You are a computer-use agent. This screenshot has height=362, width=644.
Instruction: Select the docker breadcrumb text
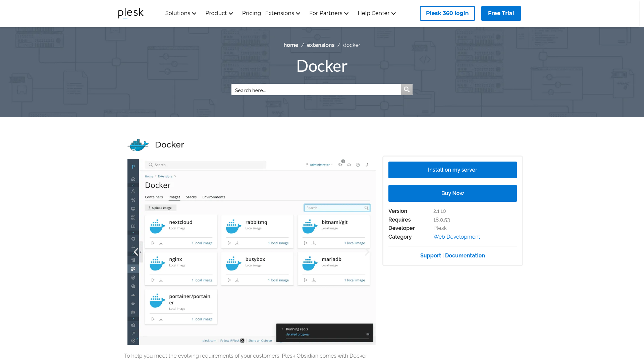pyautogui.click(x=352, y=45)
